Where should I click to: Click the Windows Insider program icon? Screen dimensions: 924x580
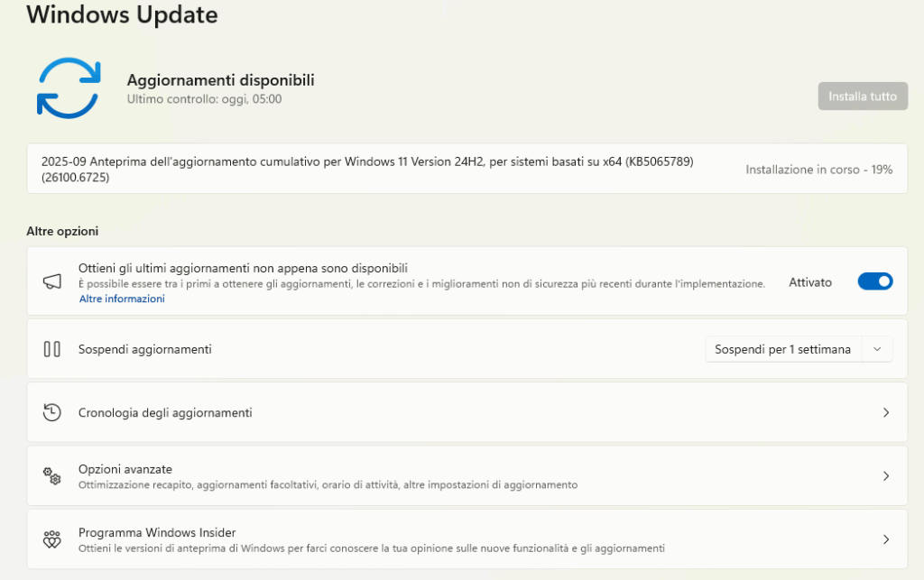click(x=52, y=539)
